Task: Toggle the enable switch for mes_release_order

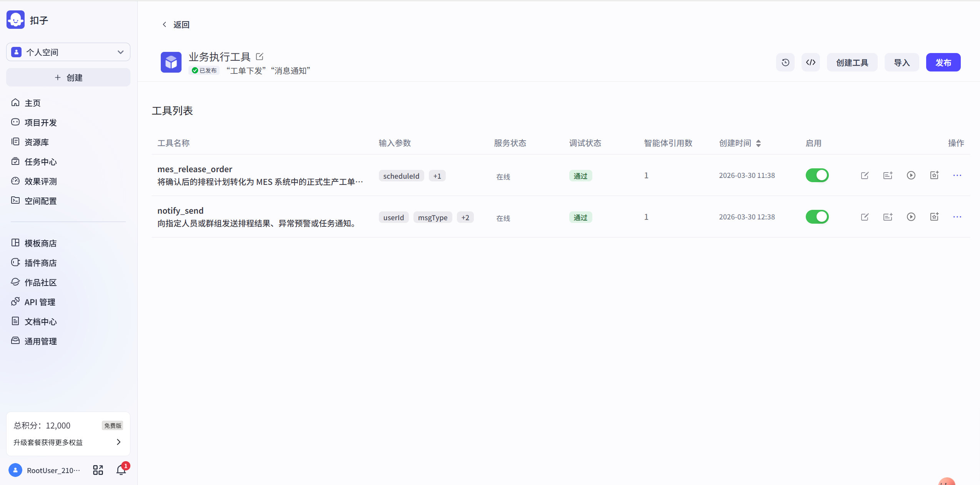Action: click(817, 175)
